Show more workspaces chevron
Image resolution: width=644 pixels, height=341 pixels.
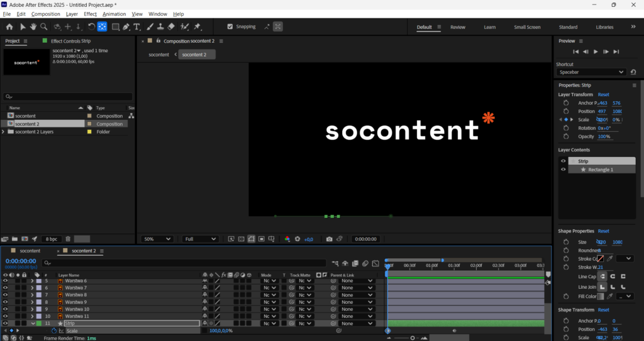pyautogui.click(x=633, y=26)
